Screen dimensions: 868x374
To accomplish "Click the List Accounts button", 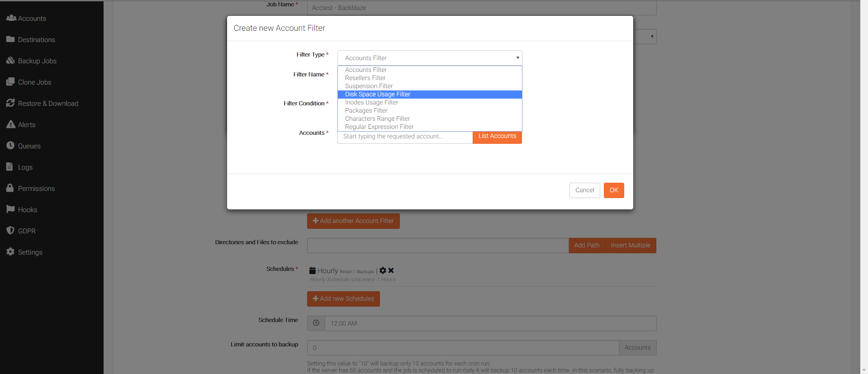I will (x=497, y=137).
